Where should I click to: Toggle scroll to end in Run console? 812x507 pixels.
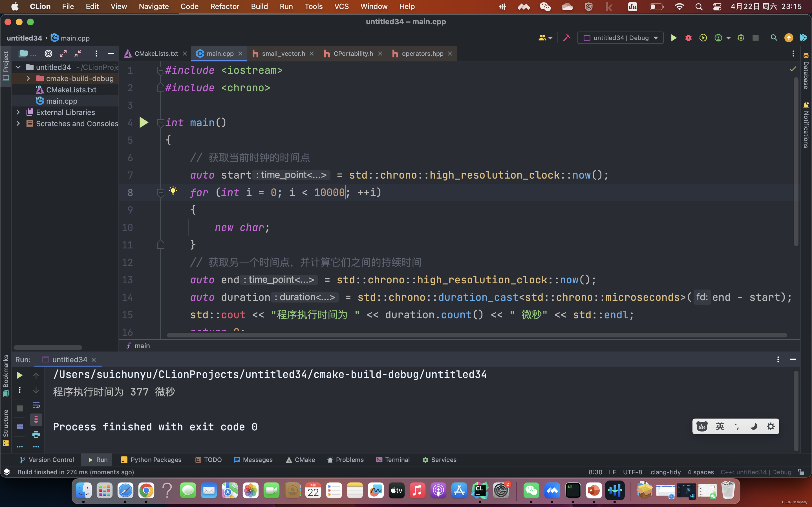36,420
